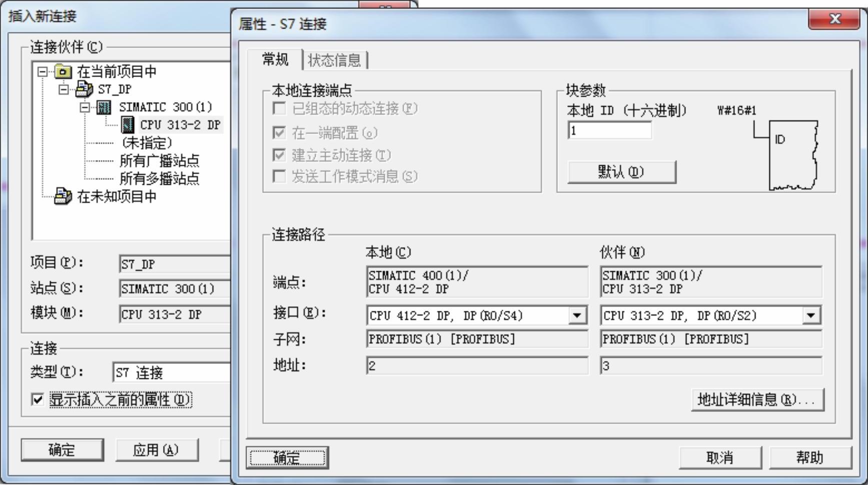Select CPU 313-2 DP tree item label
The image size is (868, 485).
(180, 125)
